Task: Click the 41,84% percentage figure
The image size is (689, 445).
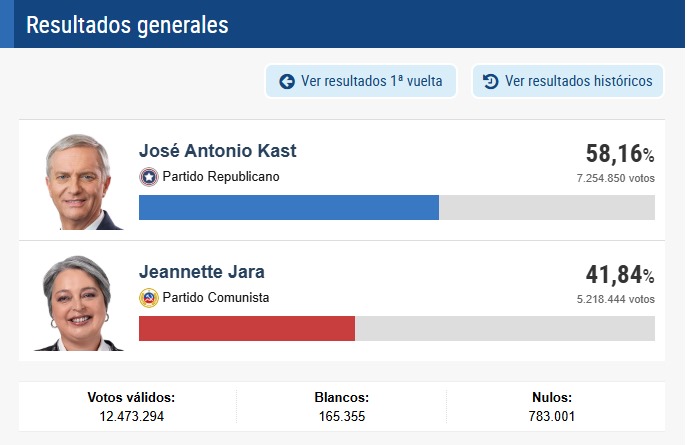Action: tap(619, 275)
